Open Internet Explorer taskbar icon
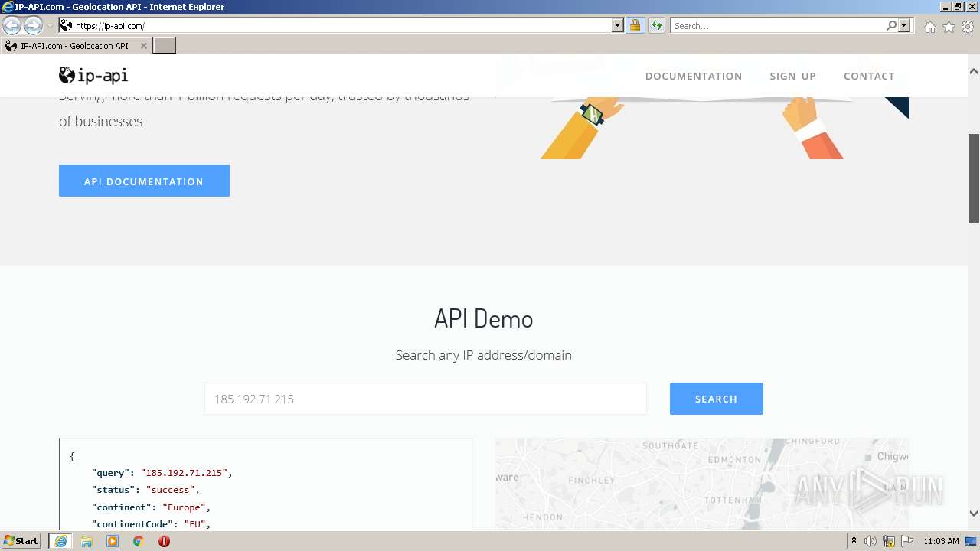 point(60,541)
